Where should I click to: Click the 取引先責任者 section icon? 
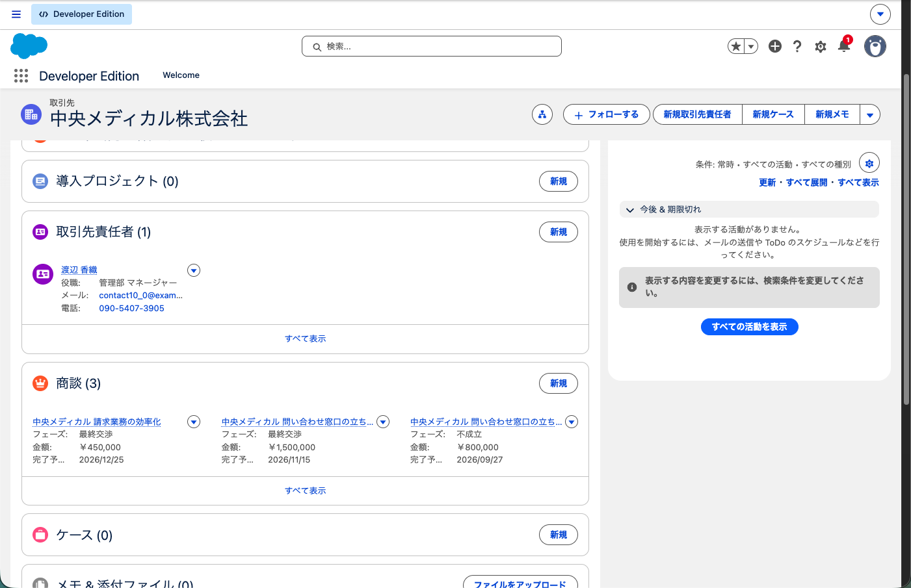pyautogui.click(x=40, y=232)
